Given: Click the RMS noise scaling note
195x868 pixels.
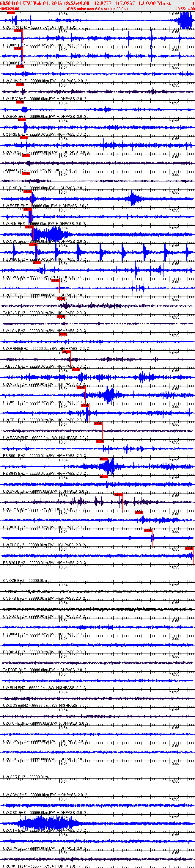Looking at the screenshot, I should click(97, 9).
